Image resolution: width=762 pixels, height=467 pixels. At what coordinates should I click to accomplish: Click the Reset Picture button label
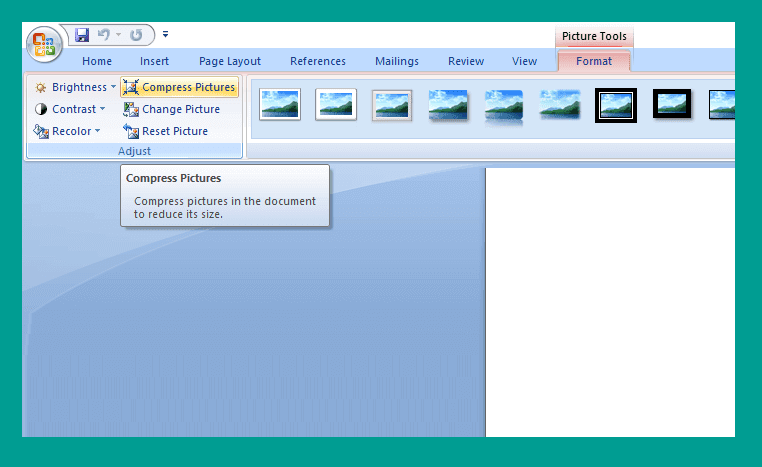(x=175, y=131)
